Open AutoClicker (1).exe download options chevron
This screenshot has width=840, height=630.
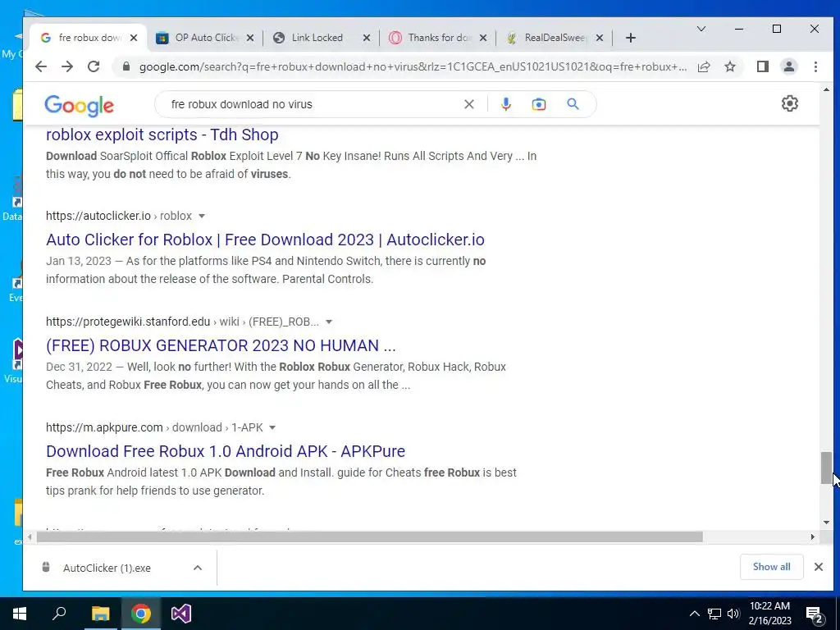point(197,568)
